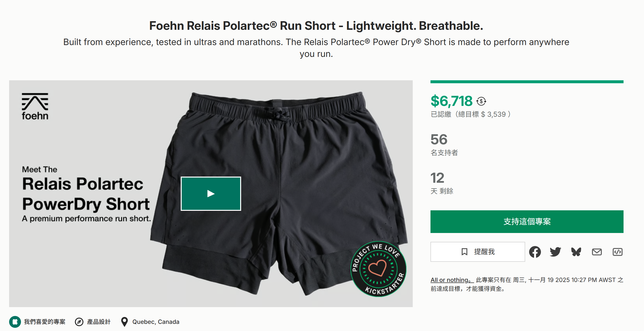Click the green funding progress bar

click(x=527, y=82)
